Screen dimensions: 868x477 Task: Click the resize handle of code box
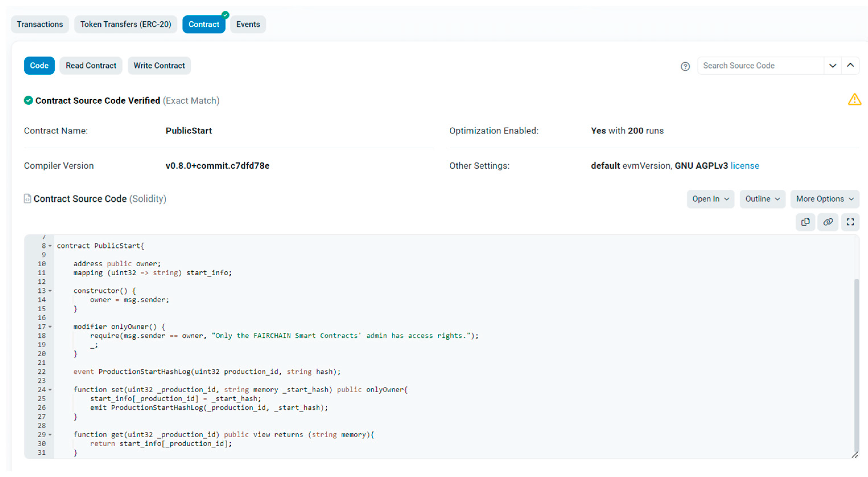tap(855, 455)
